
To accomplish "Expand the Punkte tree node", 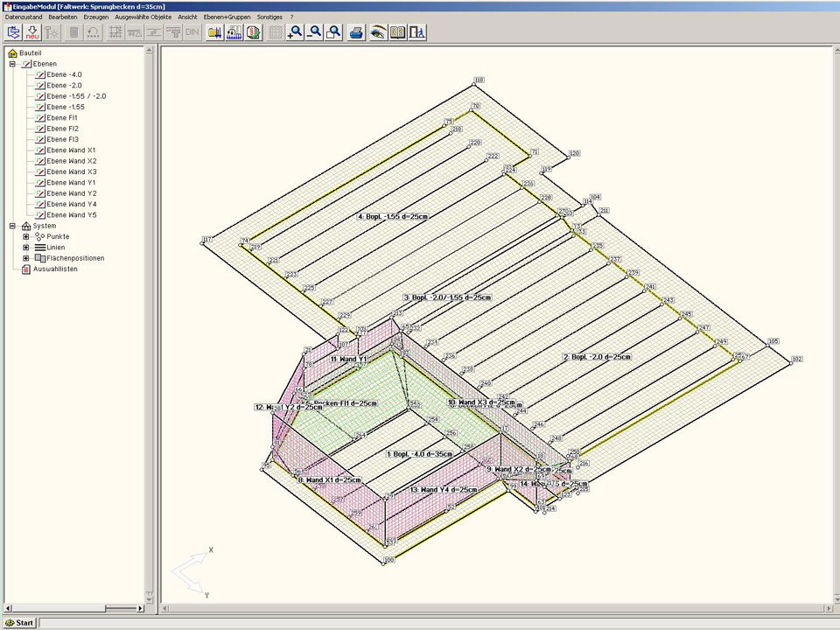I will pyautogui.click(x=26, y=236).
